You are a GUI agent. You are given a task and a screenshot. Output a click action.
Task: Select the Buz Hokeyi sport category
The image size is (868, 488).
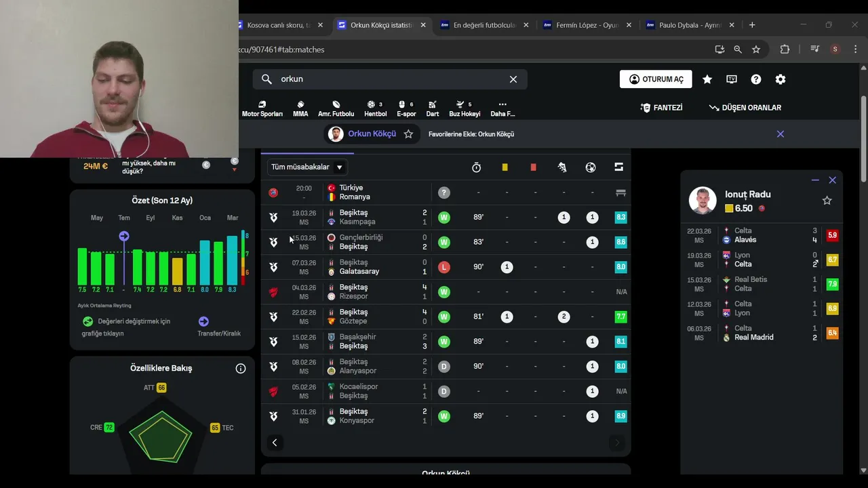465,109
